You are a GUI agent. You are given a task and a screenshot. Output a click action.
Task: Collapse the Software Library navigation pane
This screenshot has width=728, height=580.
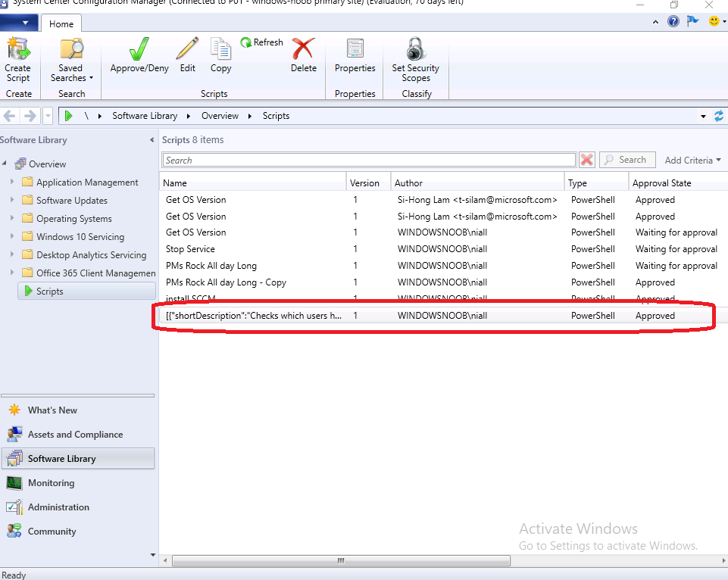(x=152, y=139)
